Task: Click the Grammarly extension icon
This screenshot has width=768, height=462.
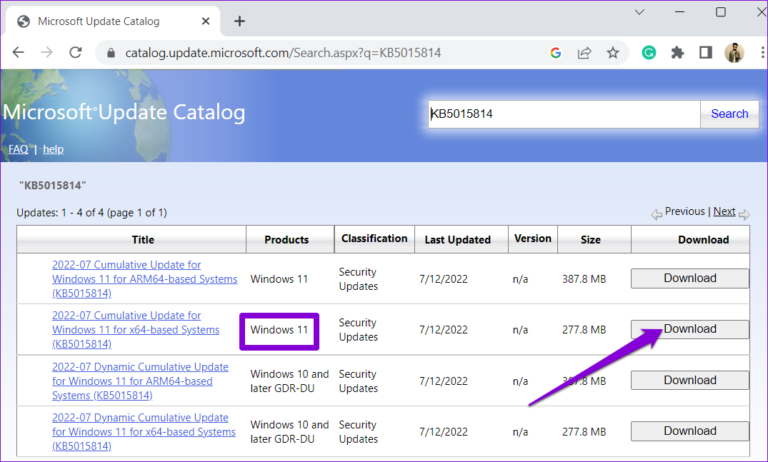Action: pos(649,53)
